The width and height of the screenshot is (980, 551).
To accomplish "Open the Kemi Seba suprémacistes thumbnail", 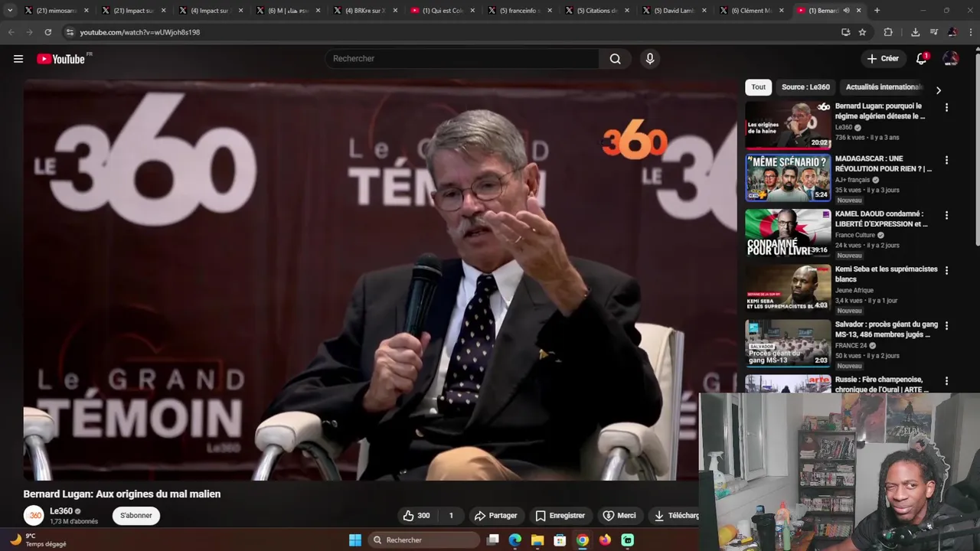I will pos(788,289).
